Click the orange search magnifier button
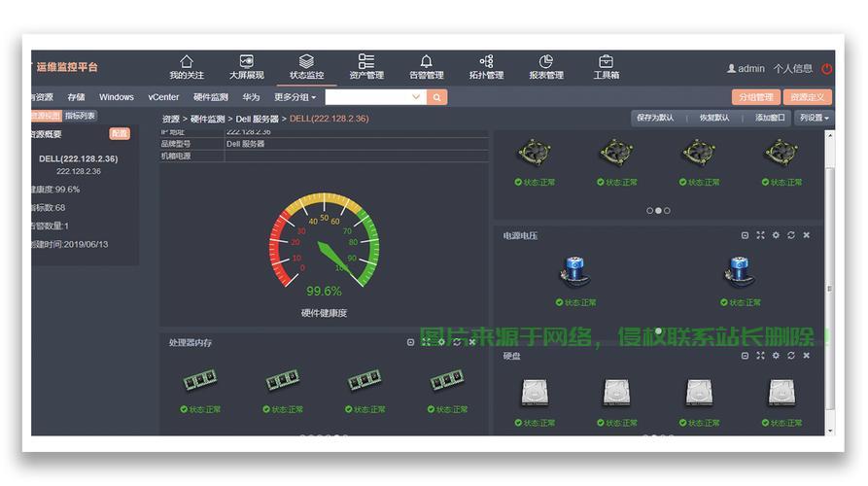 click(x=436, y=97)
